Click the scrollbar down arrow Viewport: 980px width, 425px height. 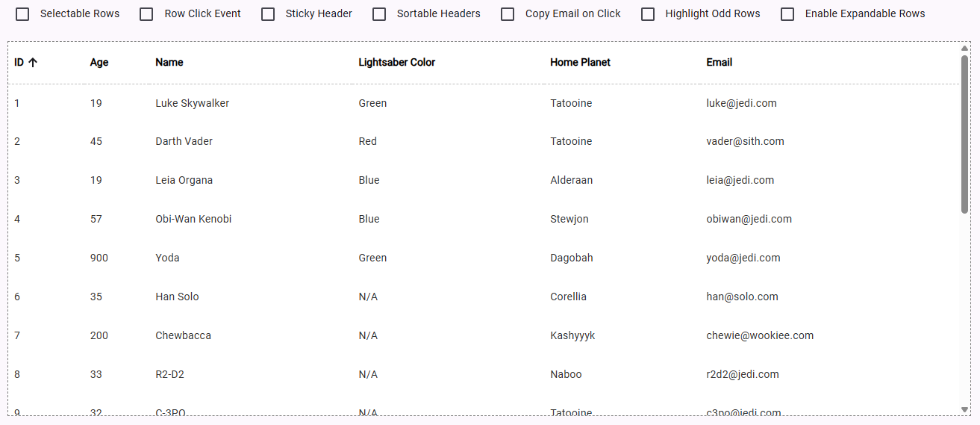tap(964, 409)
